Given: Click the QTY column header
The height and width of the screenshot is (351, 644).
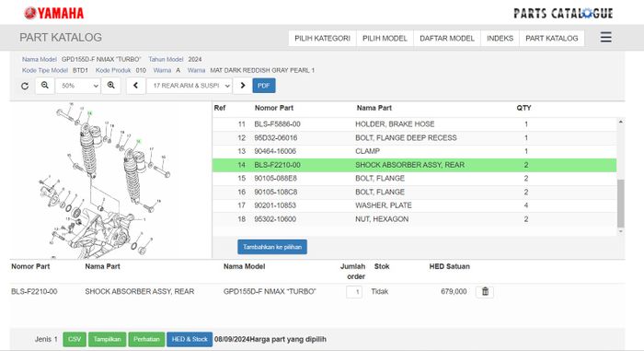Looking at the screenshot, I should (x=523, y=108).
